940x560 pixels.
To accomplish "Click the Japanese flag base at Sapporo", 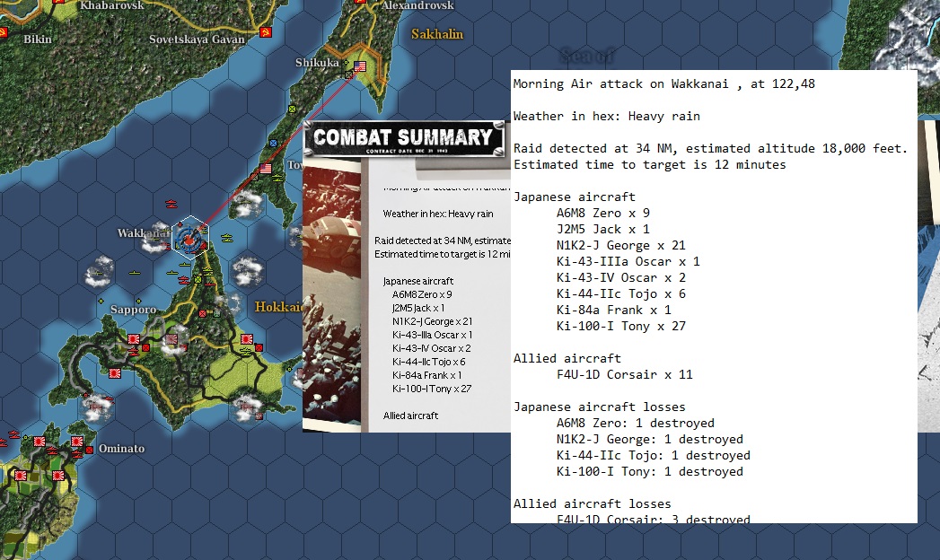I will coord(134,339).
